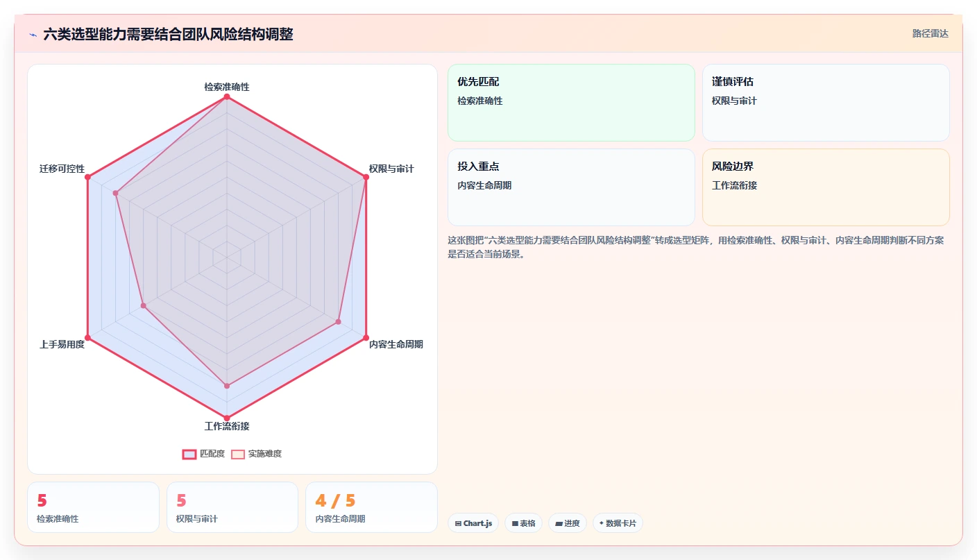Viewport: 977px width, 560px height.
Task: Select the 实施难度 data point on 内容生命周期 axis
Action: click(338, 322)
